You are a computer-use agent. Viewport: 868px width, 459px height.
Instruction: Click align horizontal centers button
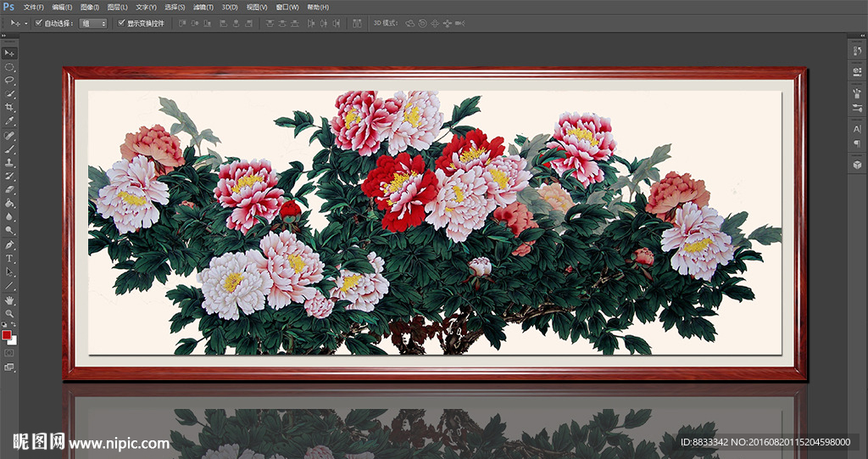[236, 23]
